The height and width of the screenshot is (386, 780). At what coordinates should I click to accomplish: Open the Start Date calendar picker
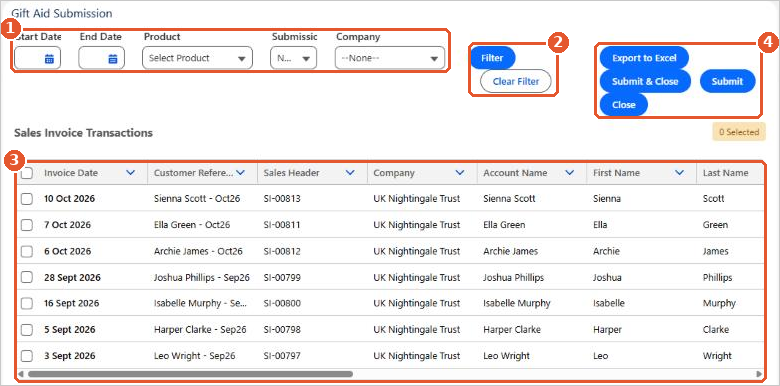pos(49,58)
